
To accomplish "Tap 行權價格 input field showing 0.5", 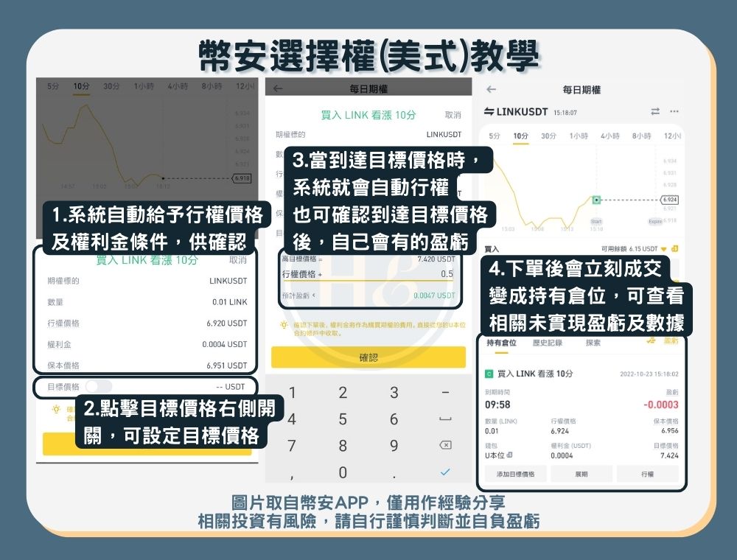I will tap(368, 274).
